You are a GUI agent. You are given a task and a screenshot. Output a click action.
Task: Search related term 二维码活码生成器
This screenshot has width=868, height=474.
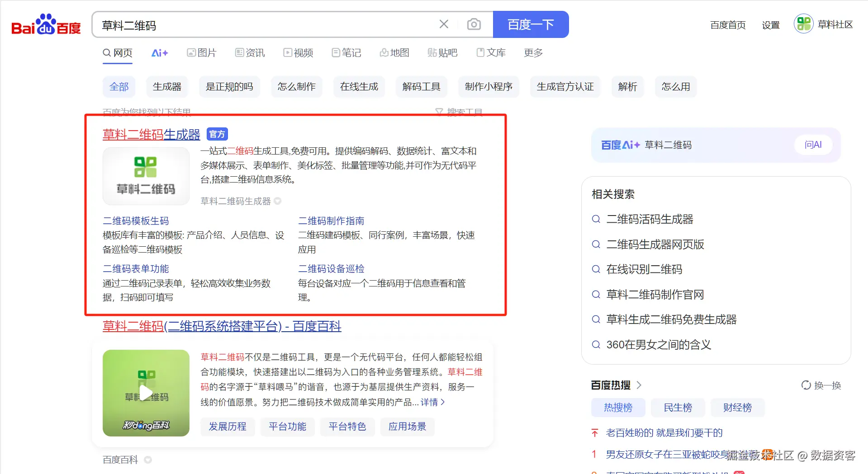(x=650, y=220)
